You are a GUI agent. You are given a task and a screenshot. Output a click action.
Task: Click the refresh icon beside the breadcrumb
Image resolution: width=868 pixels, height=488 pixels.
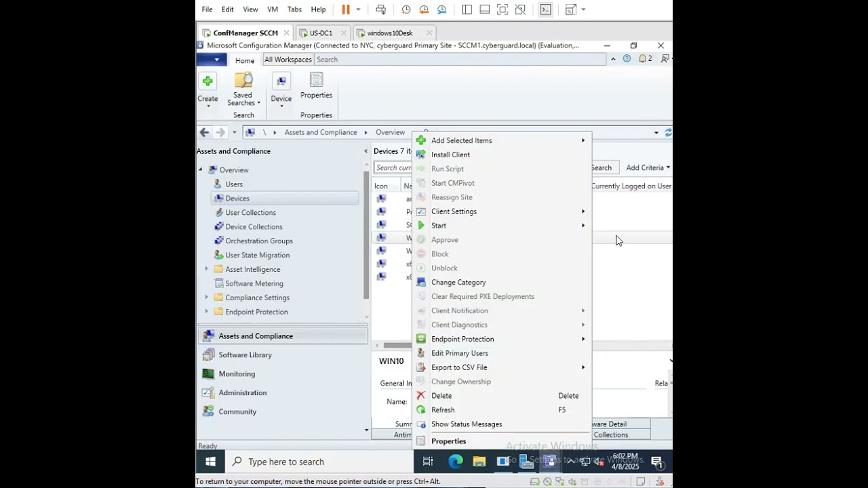coord(668,132)
